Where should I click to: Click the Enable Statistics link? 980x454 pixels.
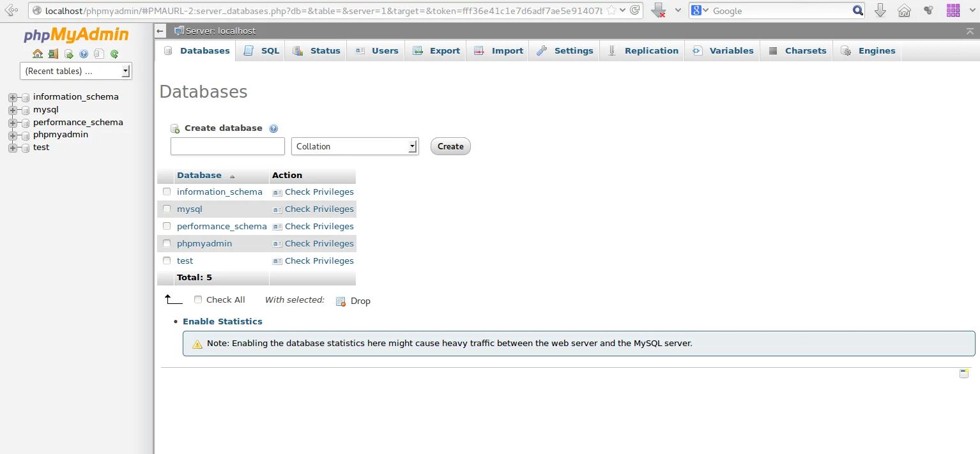tap(222, 321)
